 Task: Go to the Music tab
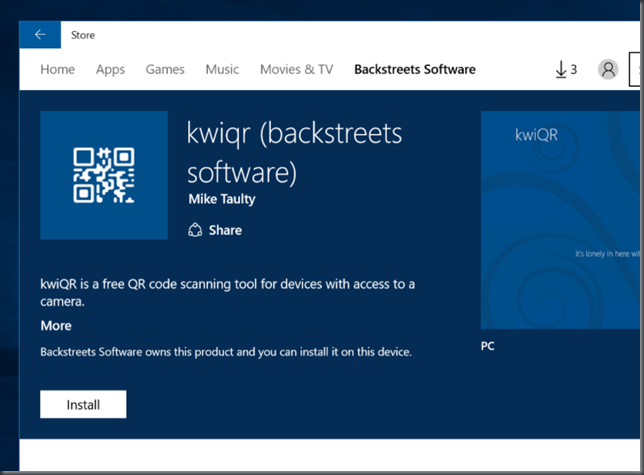click(x=222, y=69)
